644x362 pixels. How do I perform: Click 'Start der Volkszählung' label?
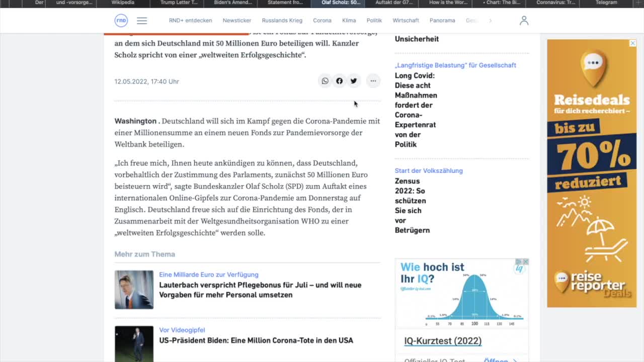(x=429, y=171)
